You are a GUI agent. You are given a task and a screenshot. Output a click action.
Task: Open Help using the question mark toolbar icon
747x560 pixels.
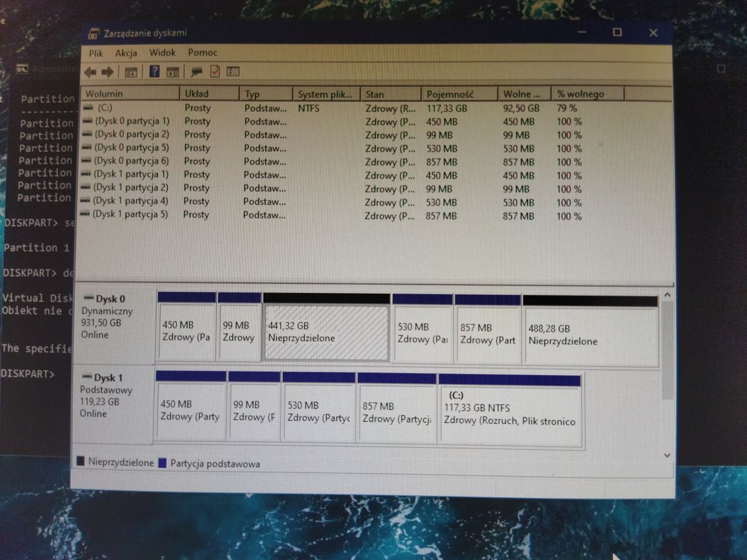click(x=154, y=72)
